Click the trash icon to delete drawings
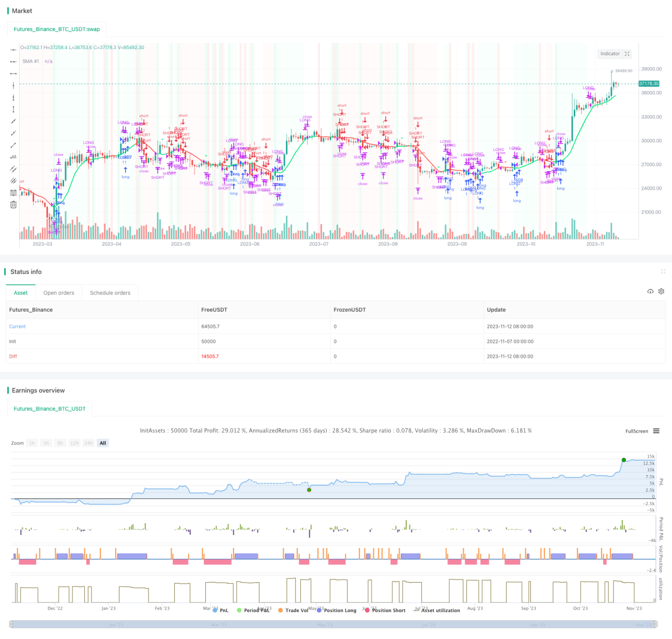Screen dimensions: 672x639 [13, 204]
